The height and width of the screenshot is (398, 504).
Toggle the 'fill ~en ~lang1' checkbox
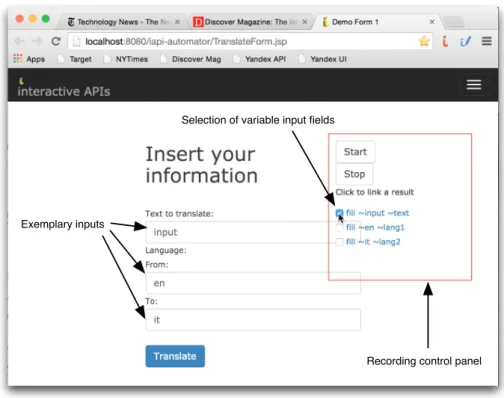click(339, 227)
